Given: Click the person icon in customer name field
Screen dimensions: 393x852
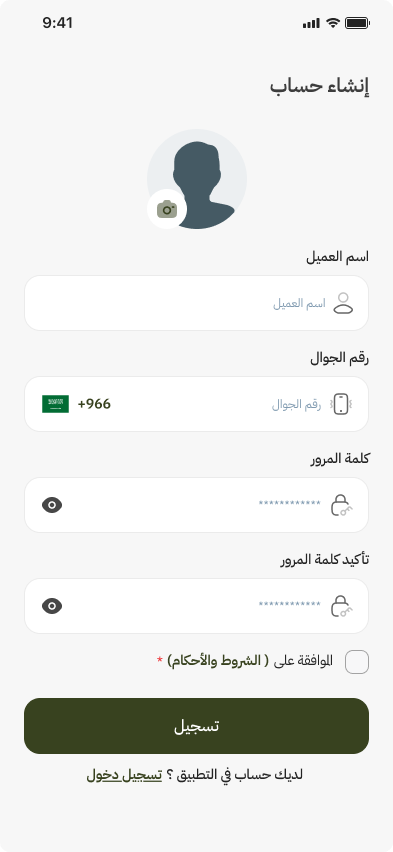Looking at the screenshot, I should pyautogui.click(x=343, y=303).
